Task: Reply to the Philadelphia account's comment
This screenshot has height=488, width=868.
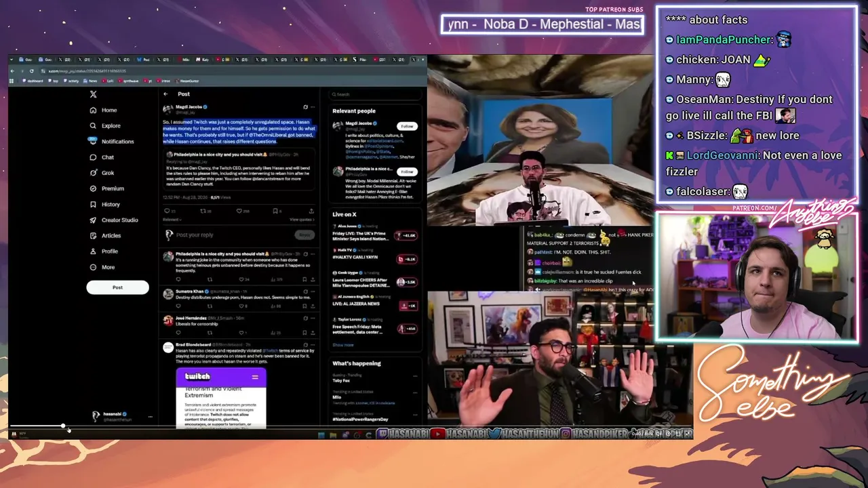Action: [178, 279]
